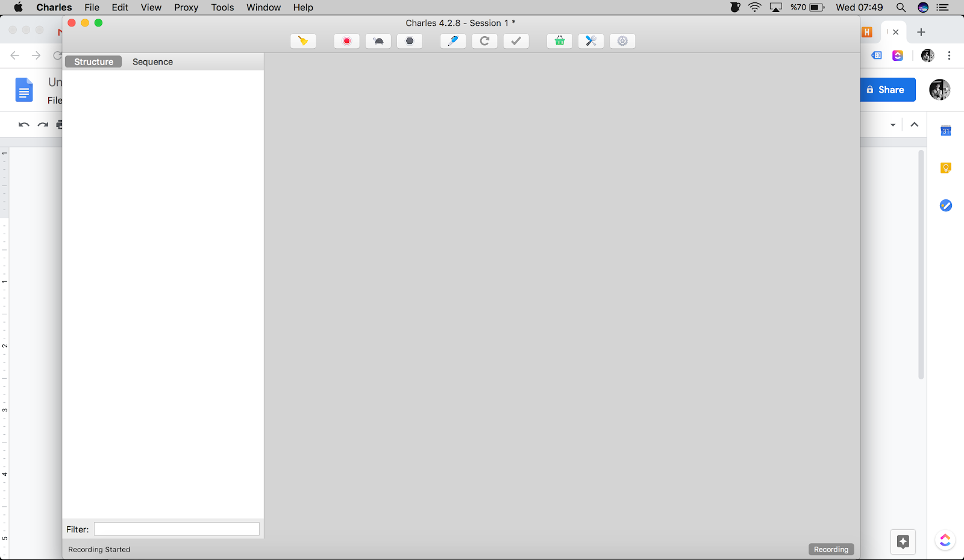
Task: Open the Chrome three-dot menu
Action: point(949,55)
